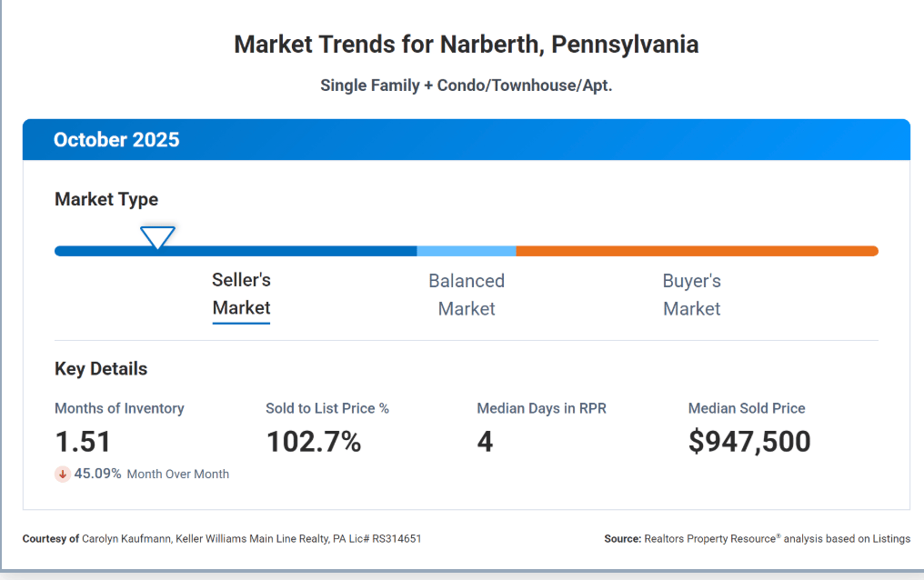Image resolution: width=924 pixels, height=580 pixels.
Task: Click the October 2025 header banner
Action: [x=466, y=140]
